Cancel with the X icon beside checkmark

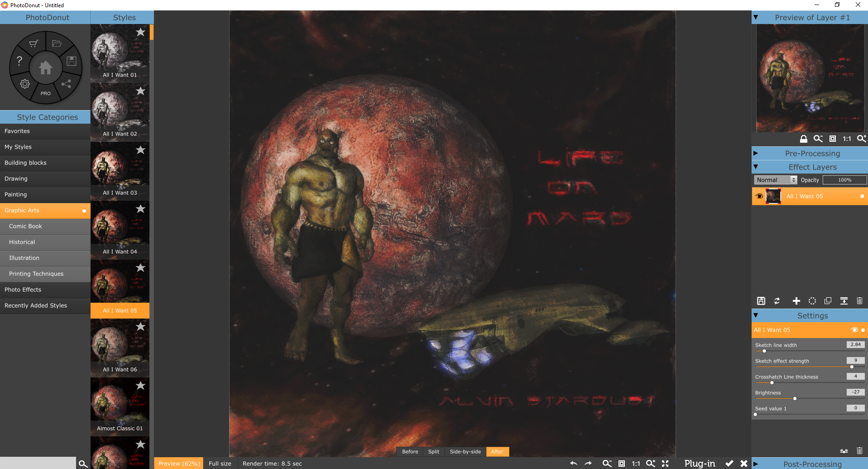(x=744, y=463)
